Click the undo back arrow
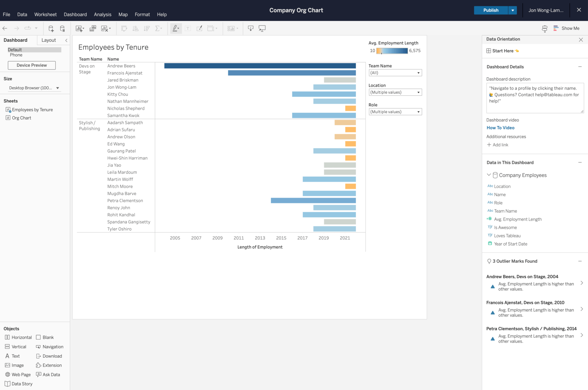 pos(5,28)
